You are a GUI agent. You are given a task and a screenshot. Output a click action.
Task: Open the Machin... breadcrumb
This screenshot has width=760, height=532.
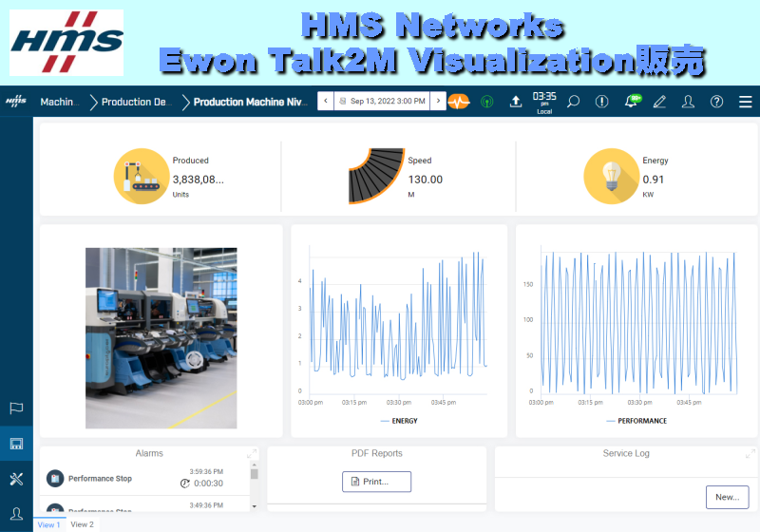60,102
